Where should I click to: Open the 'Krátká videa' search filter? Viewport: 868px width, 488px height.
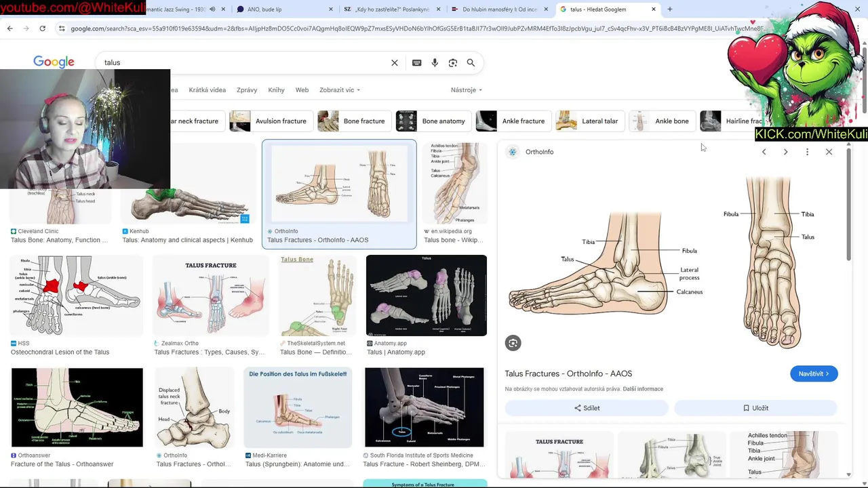pos(207,89)
